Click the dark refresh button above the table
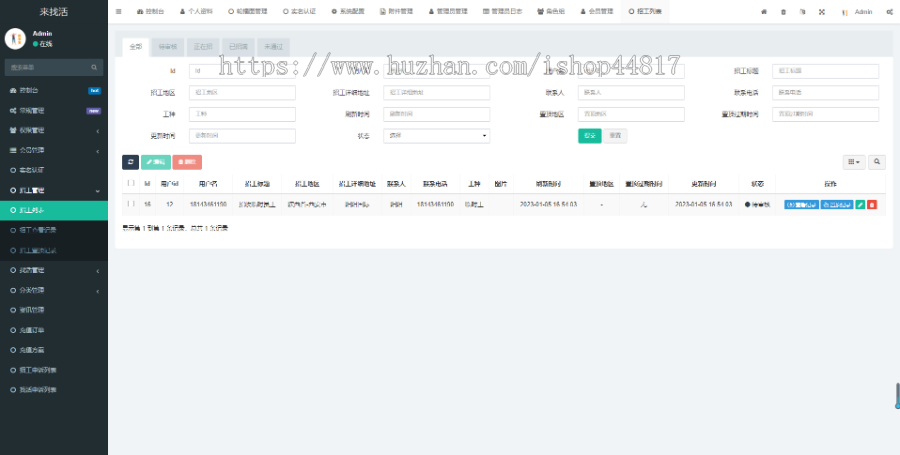This screenshot has height=455, width=900. 130,162
